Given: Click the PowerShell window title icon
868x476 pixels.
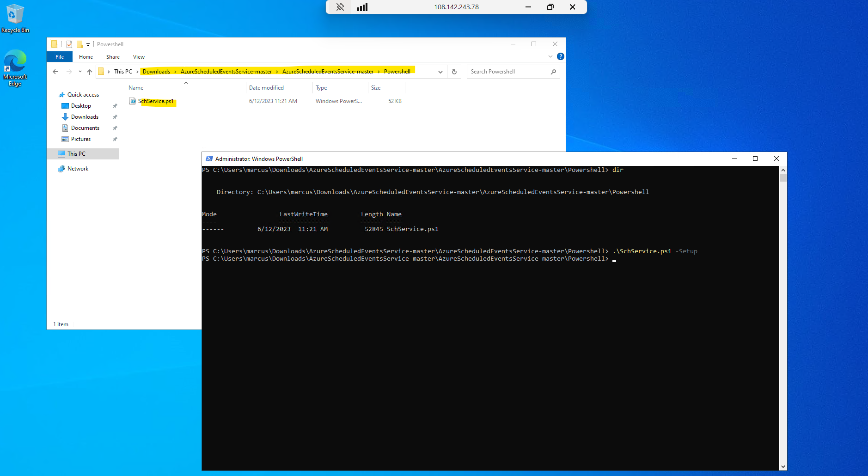Looking at the screenshot, I should click(x=209, y=159).
